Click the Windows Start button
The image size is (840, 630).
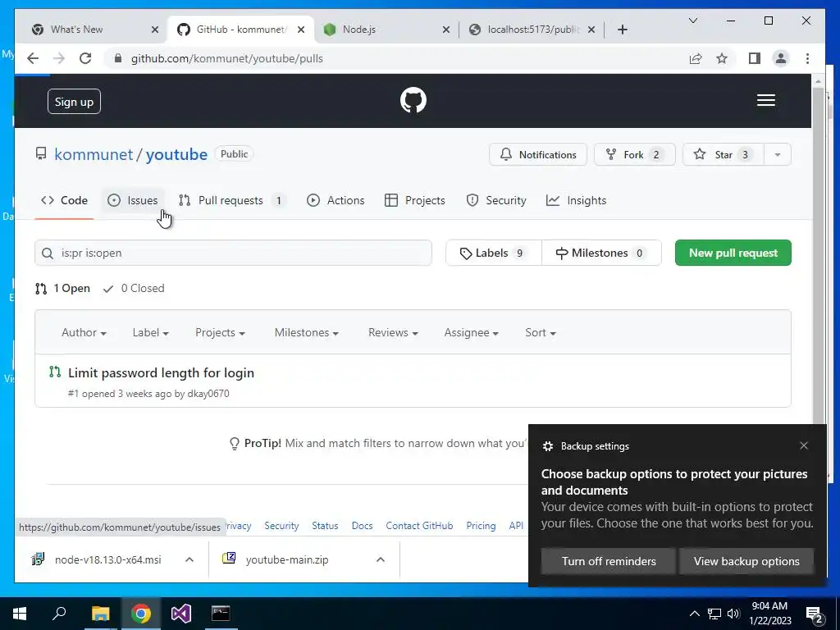[20, 614]
